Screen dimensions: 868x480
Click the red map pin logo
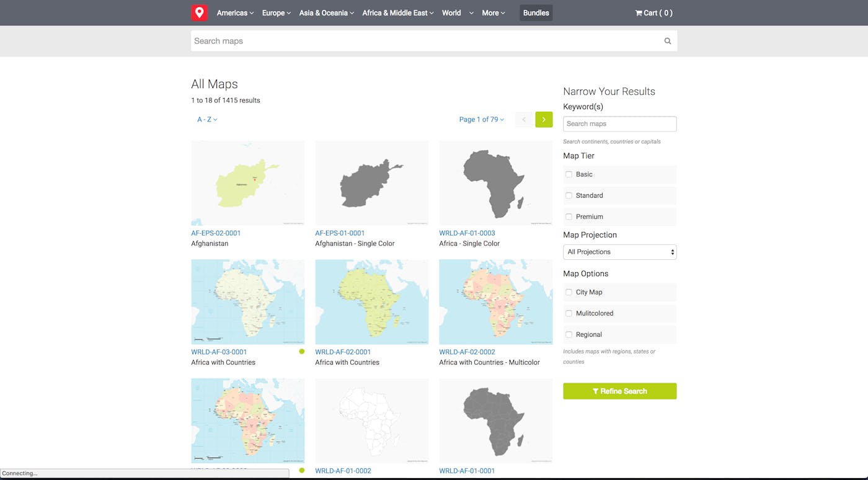[199, 13]
